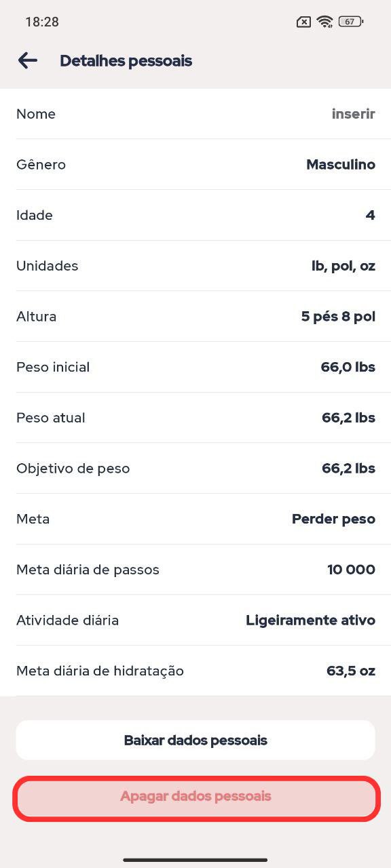Change Atividade diária Ligeiramente ativo

(195, 620)
